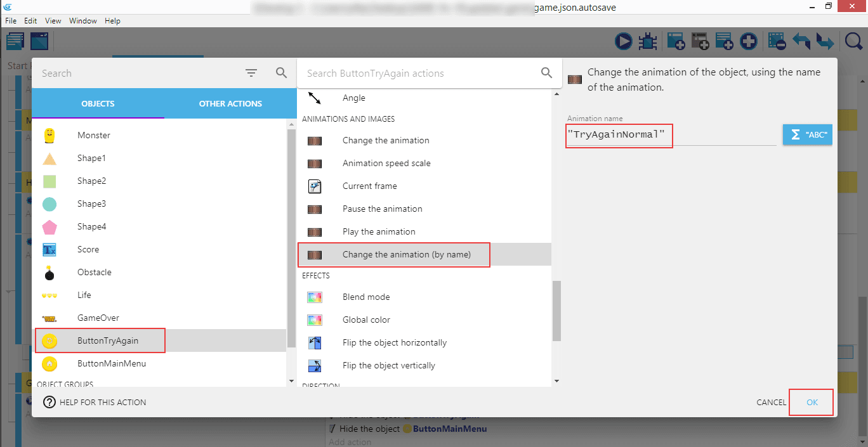Open the View menu
The image size is (868, 447).
[53, 21]
